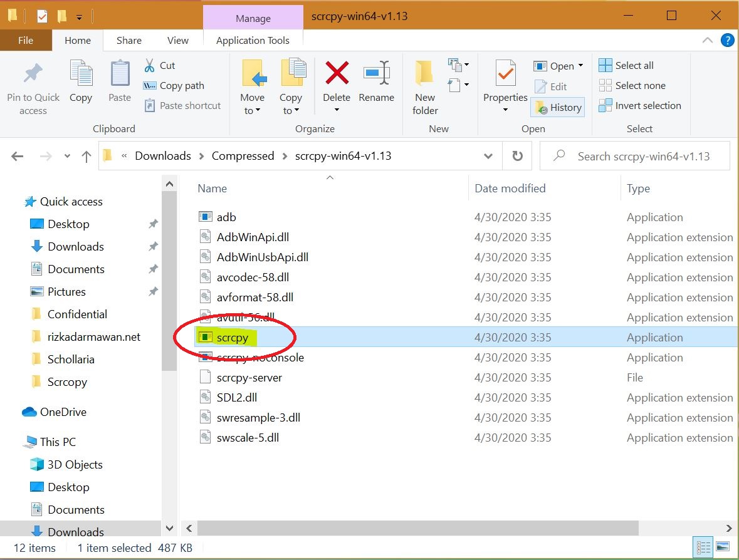Expand the Delete options arrow
Image resolution: width=739 pixels, height=560 pixels.
click(x=337, y=110)
